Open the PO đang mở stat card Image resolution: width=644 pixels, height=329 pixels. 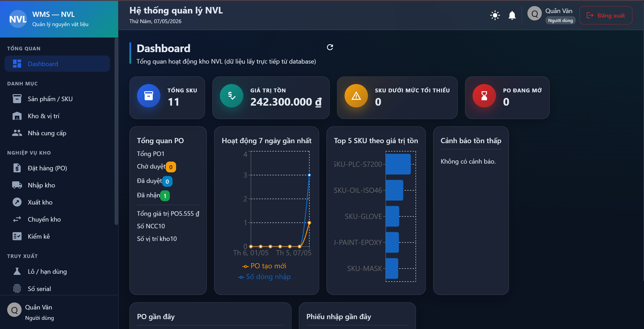click(507, 98)
